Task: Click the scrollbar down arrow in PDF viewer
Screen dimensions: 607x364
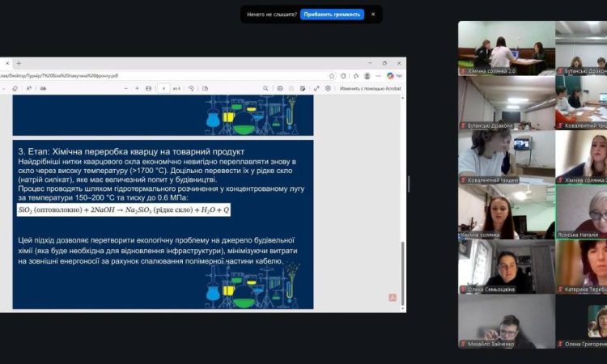Action: click(x=402, y=309)
